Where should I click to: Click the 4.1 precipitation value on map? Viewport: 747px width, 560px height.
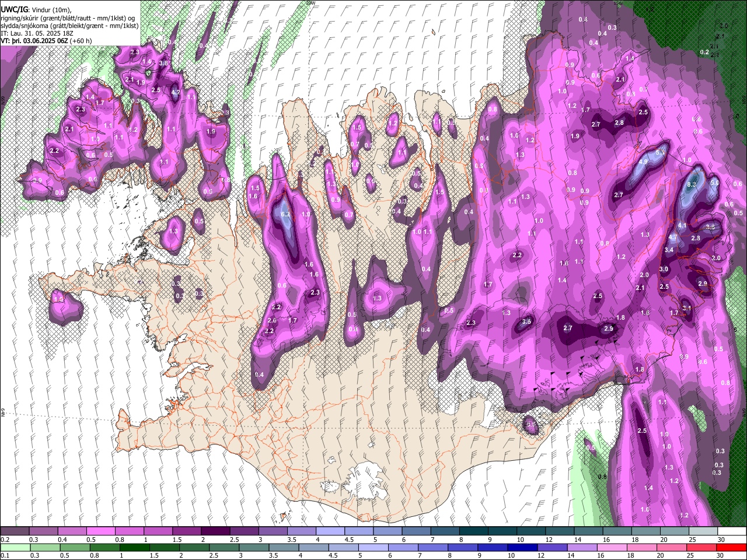tap(682, 226)
